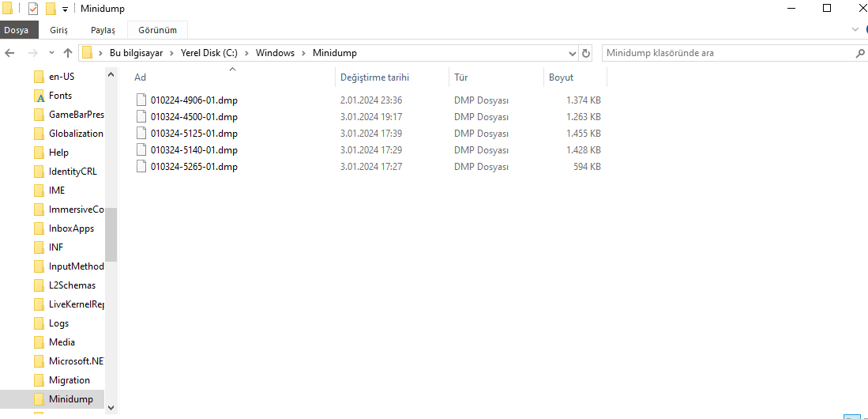Click the file icon of 010324-4500-01.dmp

[x=141, y=116]
